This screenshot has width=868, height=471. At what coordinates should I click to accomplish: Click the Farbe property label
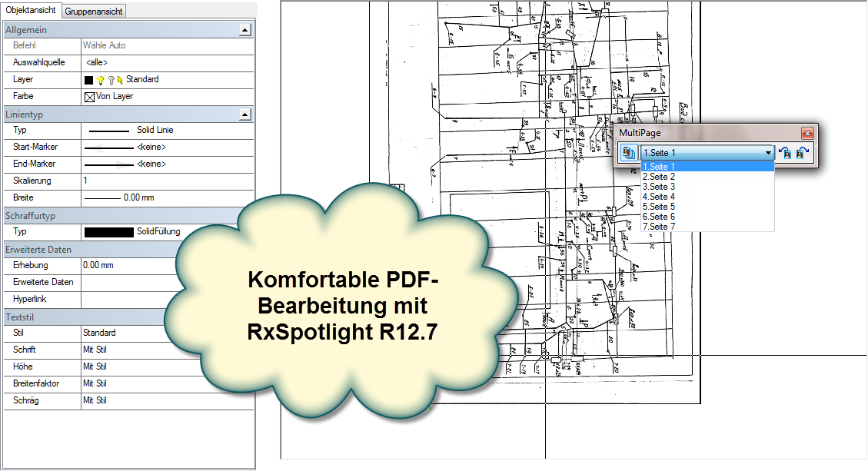tap(23, 96)
